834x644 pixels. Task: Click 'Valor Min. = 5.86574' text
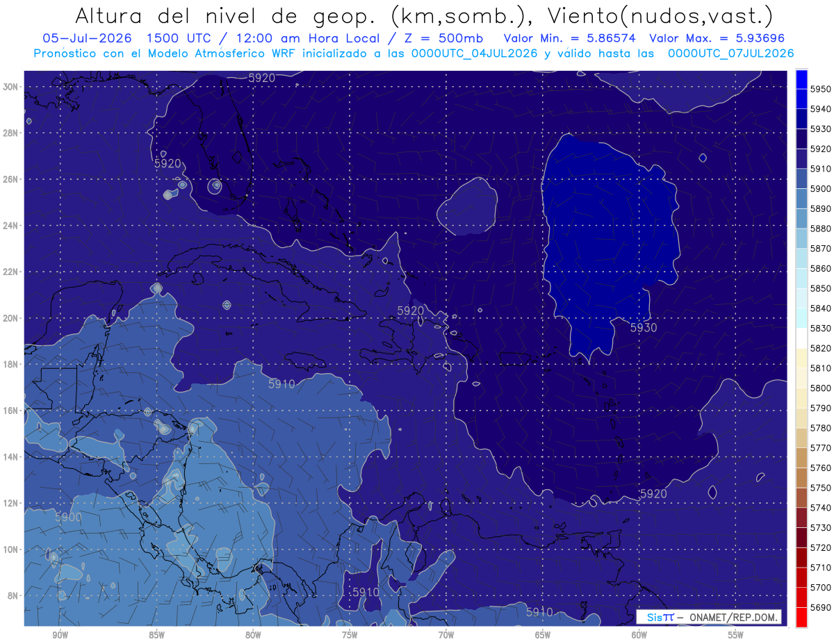pyautogui.click(x=570, y=38)
